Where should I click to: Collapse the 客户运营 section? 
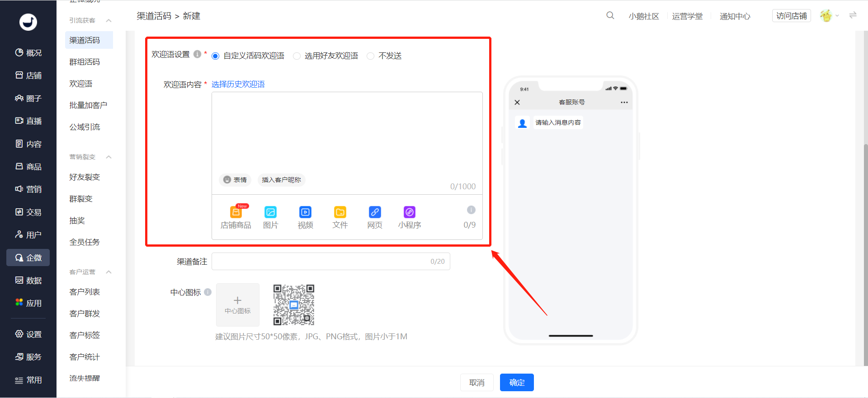pos(108,272)
